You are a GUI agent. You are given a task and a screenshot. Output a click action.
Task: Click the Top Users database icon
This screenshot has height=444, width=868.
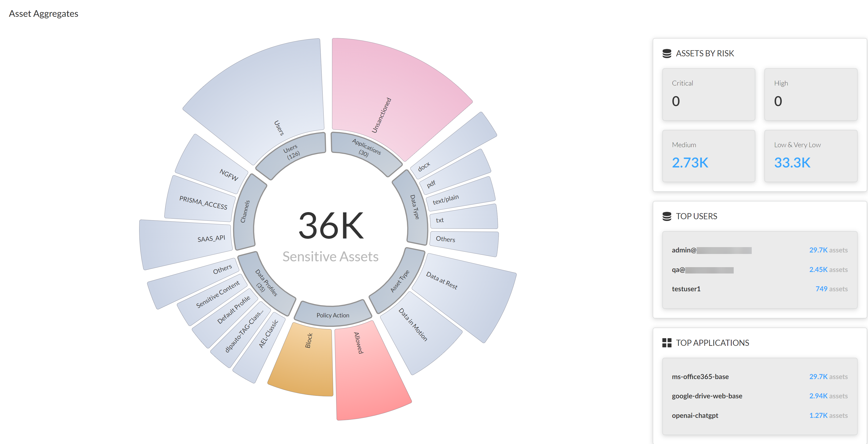point(666,216)
